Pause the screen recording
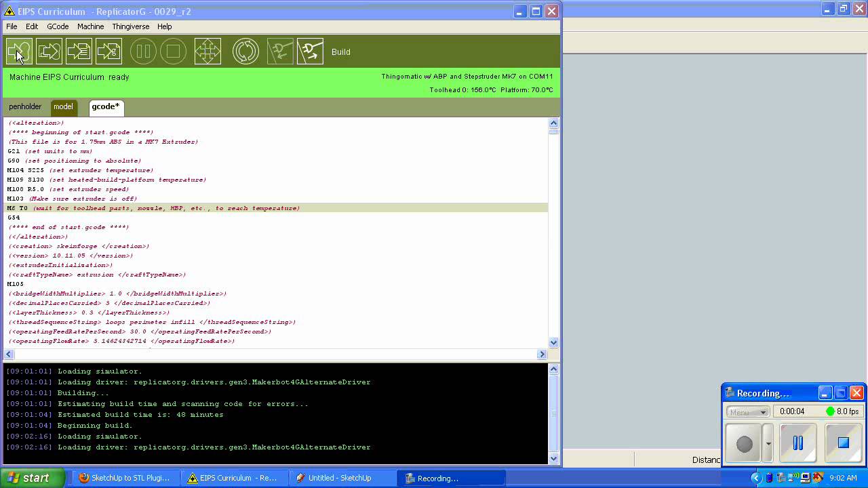The width and height of the screenshot is (868, 488). (797, 443)
